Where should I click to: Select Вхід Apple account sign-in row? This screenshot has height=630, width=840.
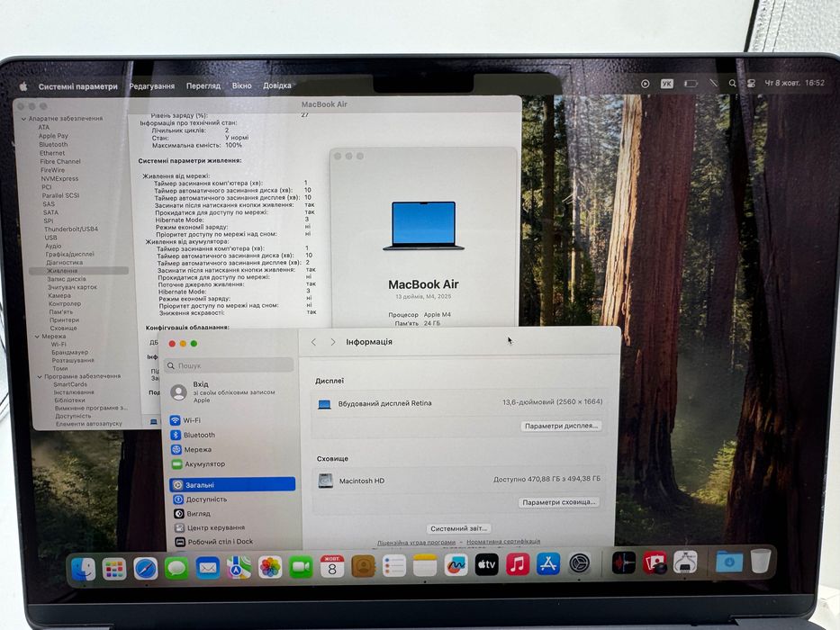click(230, 392)
